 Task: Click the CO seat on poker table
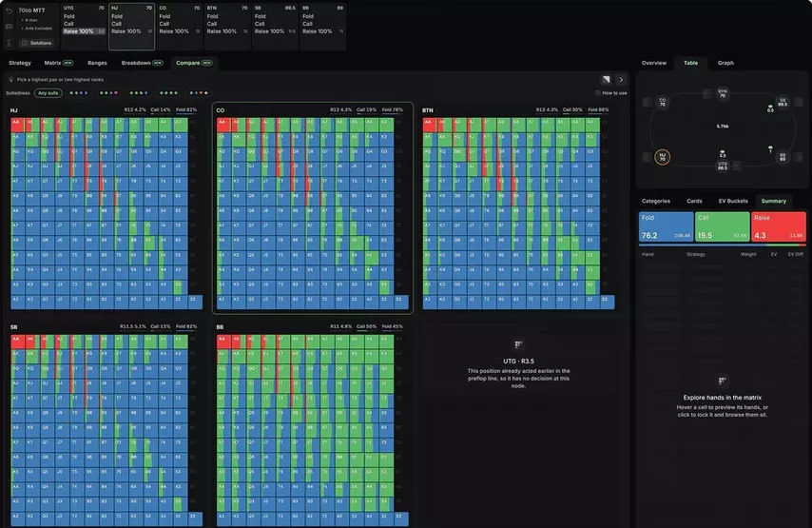(663, 102)
